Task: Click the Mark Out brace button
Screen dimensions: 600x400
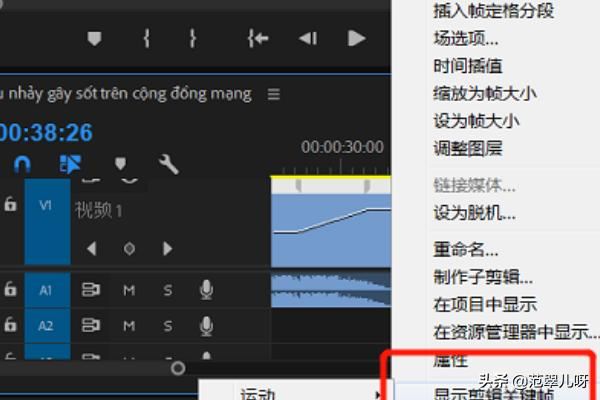Action: 193,39
